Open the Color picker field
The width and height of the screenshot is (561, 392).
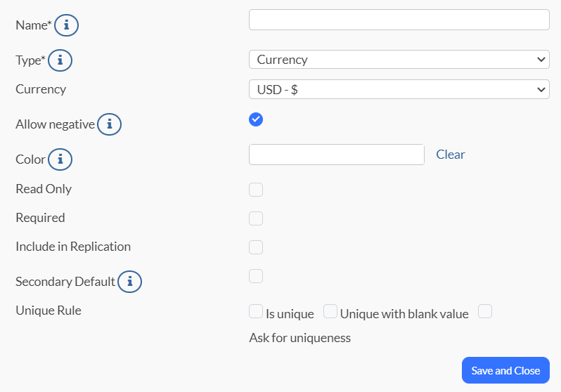coord(336,155)
